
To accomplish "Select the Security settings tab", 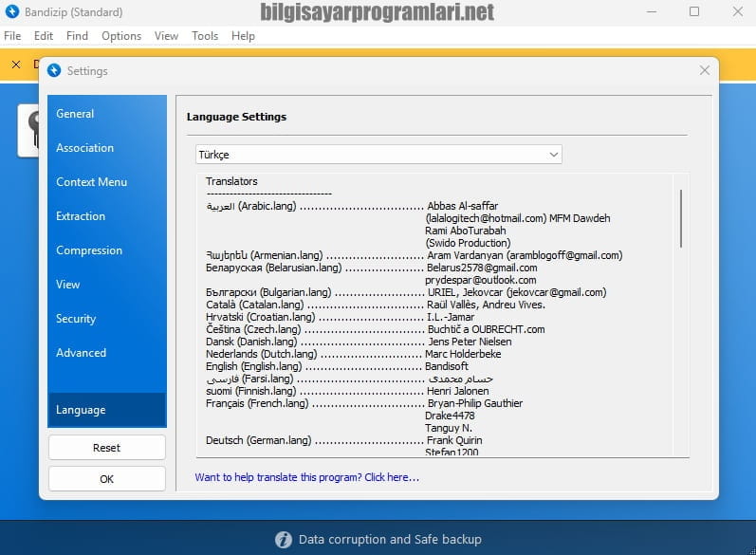I will tap(107, 319).
